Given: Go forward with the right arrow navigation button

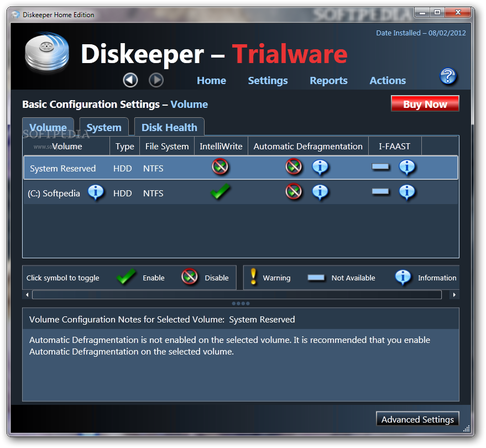Looking at the screenshot, I should point(156,80).
